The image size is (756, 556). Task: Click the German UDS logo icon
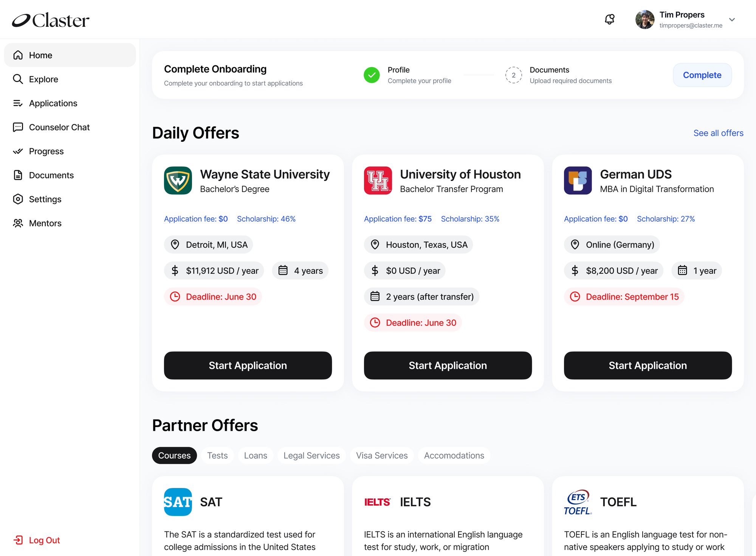pyautogui.click(x=578, y=181)
